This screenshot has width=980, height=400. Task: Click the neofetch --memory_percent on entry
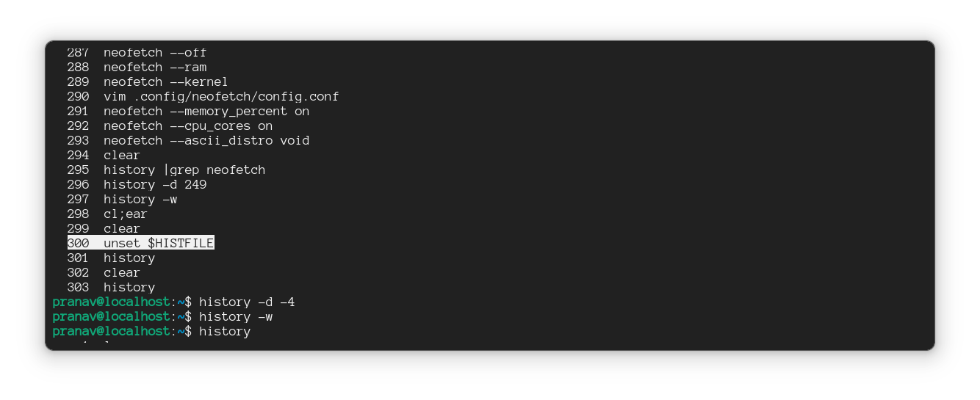tap(206, 111)
